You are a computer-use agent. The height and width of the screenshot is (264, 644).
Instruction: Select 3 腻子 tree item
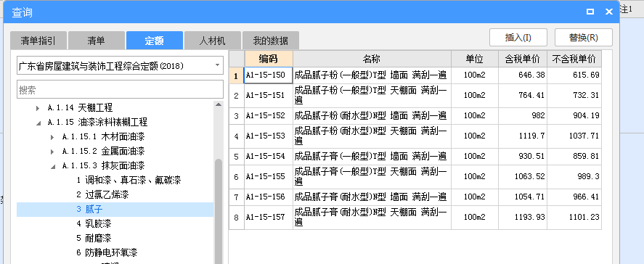coord(89,210)
